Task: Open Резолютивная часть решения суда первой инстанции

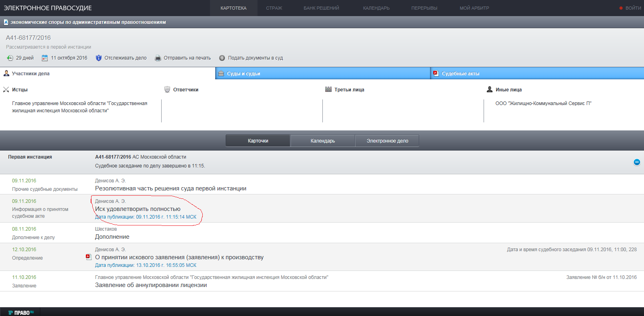Action: click(171, 188)
